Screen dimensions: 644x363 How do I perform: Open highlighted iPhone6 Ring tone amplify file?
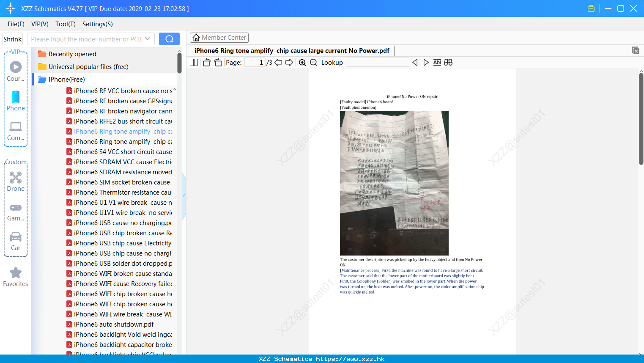pyautogui.click(x=119, y=132)
